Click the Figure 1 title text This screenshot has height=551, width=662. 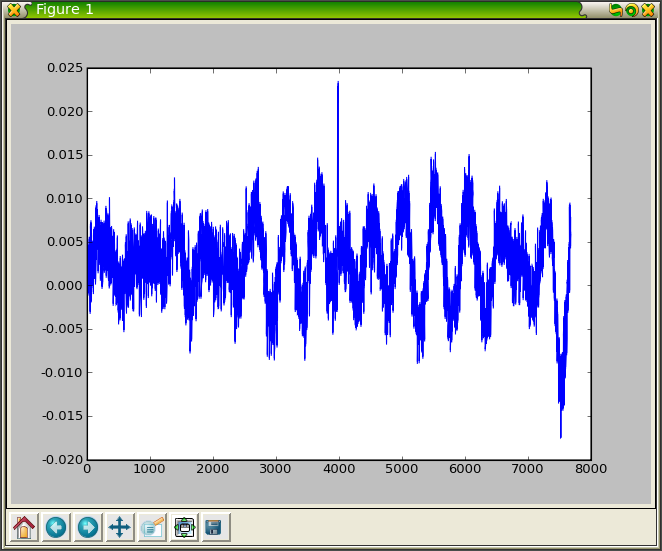pyautogui.click(x=65, y=9)
